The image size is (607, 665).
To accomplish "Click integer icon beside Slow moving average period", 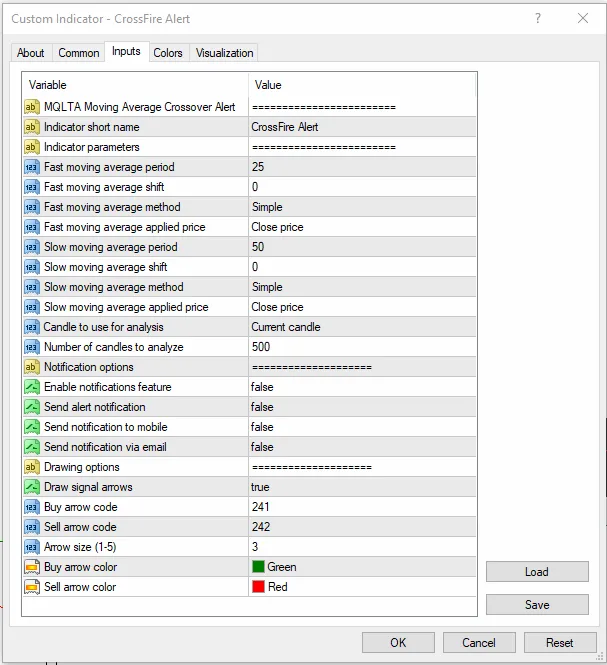I will [31, 247].
